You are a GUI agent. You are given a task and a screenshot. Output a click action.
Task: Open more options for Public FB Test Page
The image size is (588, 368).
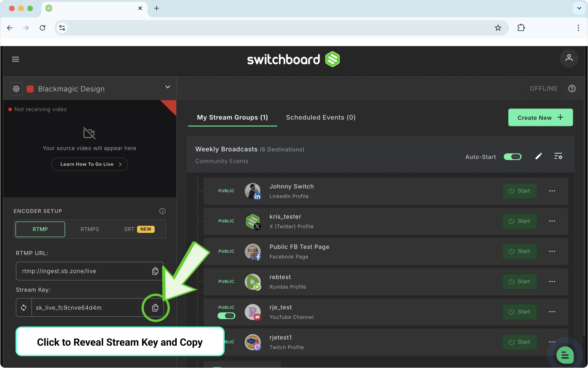(552, 251)
